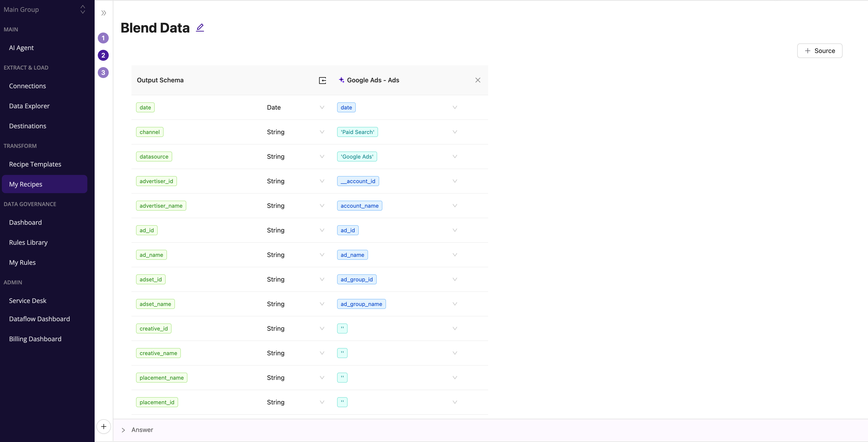Select My Recipes in sidebar

[x=45, y=184]
